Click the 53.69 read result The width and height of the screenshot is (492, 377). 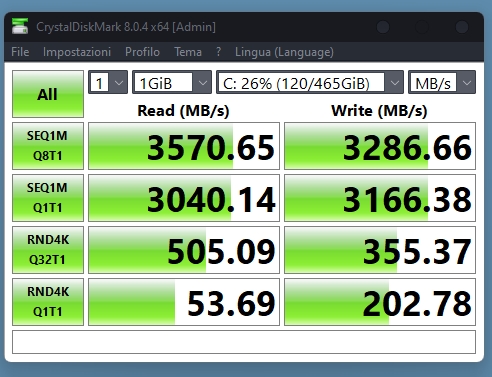(x=184, y=302)
